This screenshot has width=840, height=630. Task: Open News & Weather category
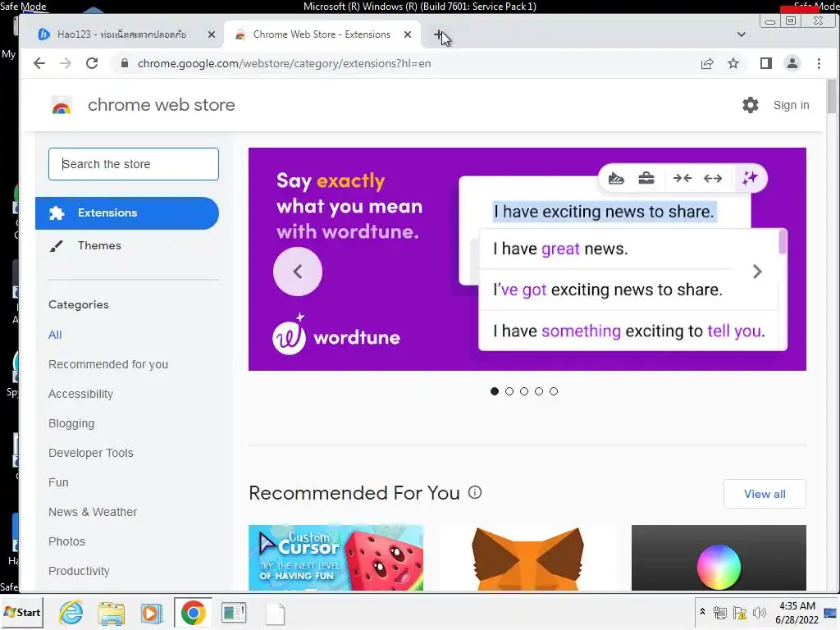93,512
